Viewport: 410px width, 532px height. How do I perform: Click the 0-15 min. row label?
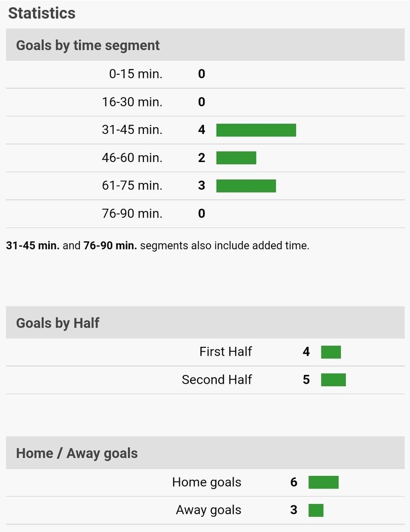point(136,74)
